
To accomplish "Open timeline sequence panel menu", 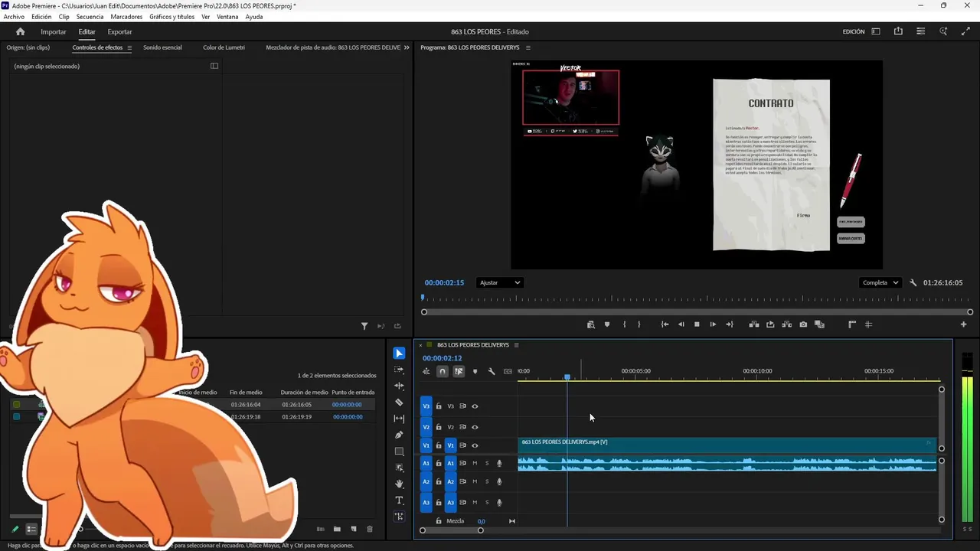I will point(516,345).
